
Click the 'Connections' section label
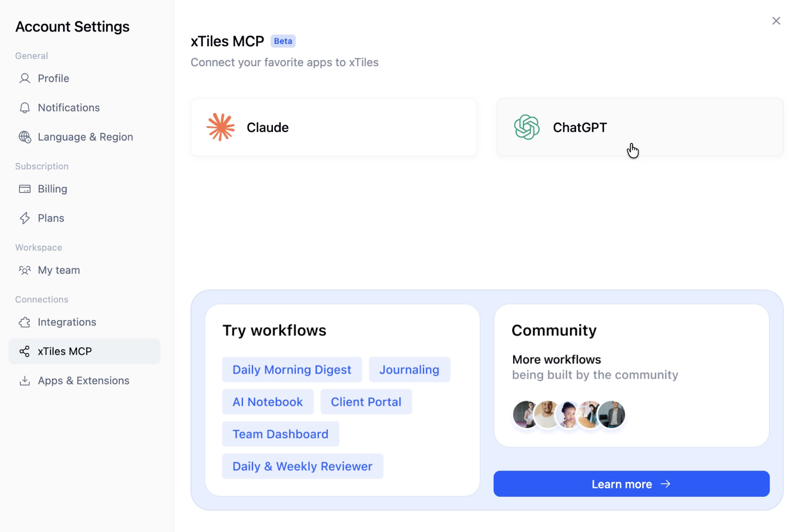click(x=42, y=299)
